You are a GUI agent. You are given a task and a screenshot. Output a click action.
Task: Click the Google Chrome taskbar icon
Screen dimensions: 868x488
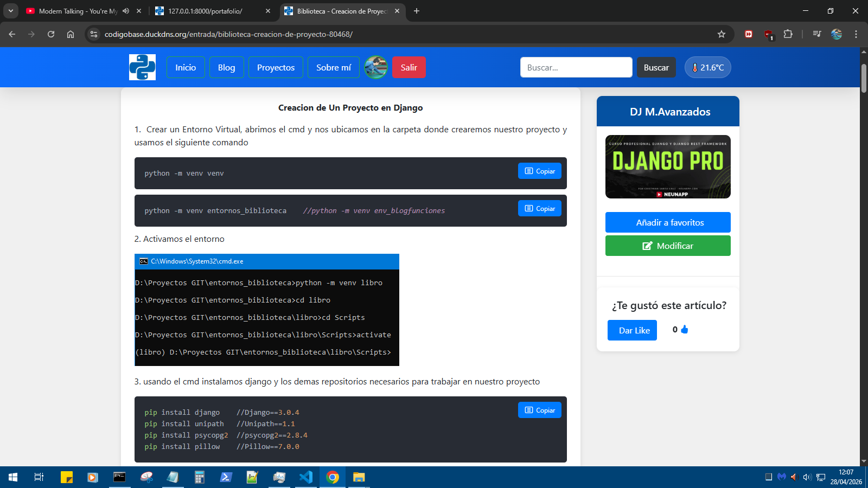coord(333,477)
